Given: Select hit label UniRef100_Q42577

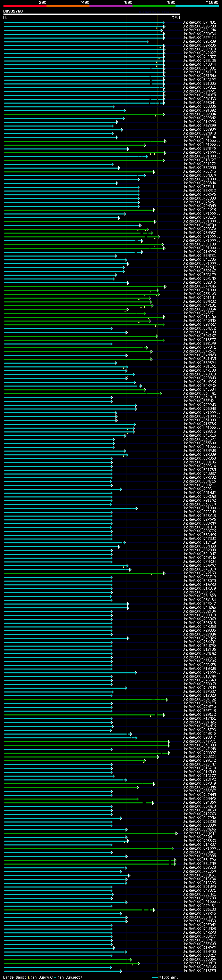Looking at the screenshot, I should [x=199, y=57].
